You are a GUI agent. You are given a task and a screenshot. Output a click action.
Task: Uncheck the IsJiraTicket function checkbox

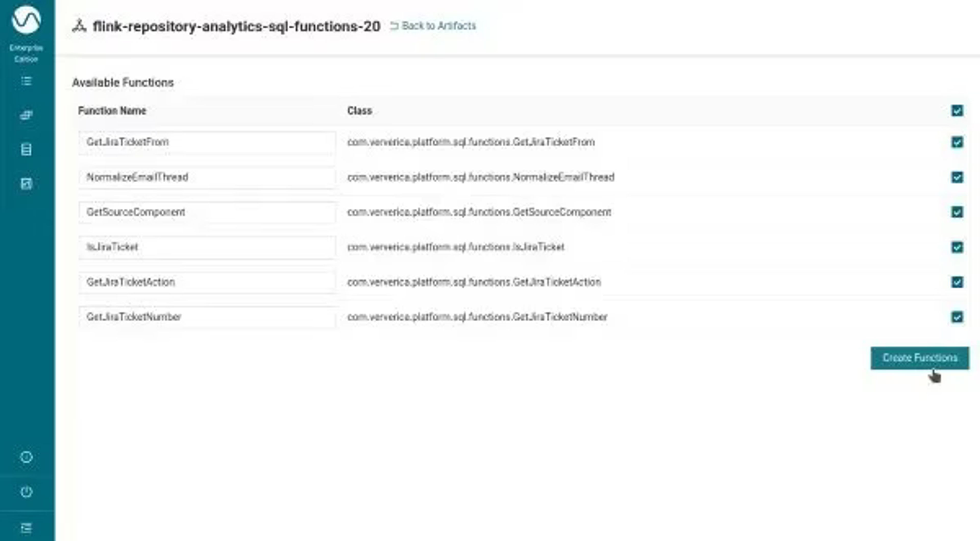tap(957, 247)
